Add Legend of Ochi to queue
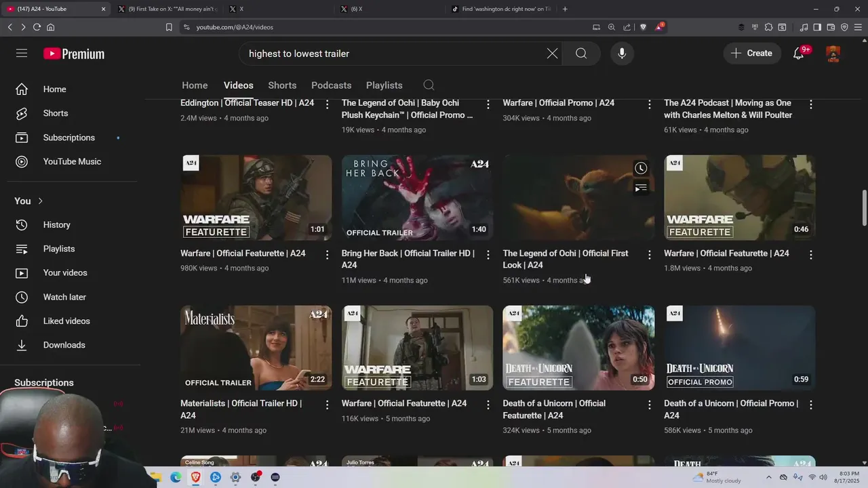Screen dimensions: 868x488 click(x=641, y=188)
